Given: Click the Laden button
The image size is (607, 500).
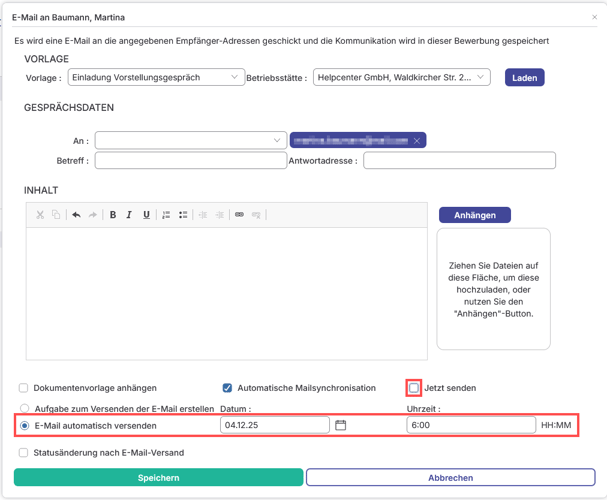Looking at the screenshot, I should pyautogui.click(x=525, y=77).
